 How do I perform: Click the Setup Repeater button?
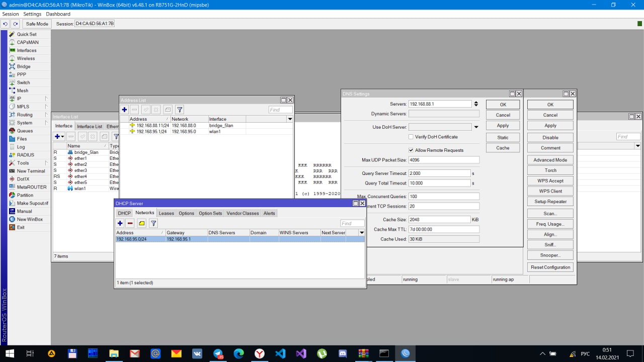(550, 202)
